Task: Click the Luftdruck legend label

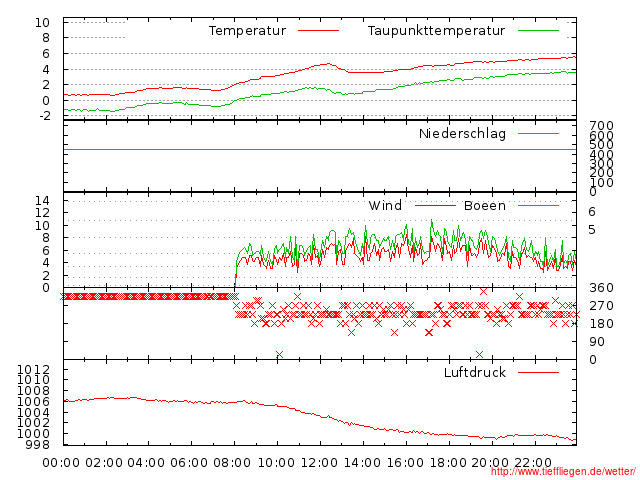Action: 475,373
